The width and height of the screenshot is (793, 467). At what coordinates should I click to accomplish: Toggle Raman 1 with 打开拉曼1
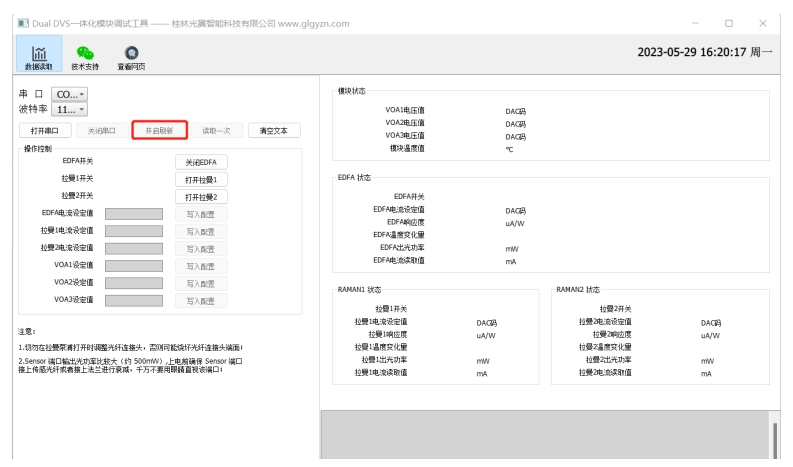[201, 179]
